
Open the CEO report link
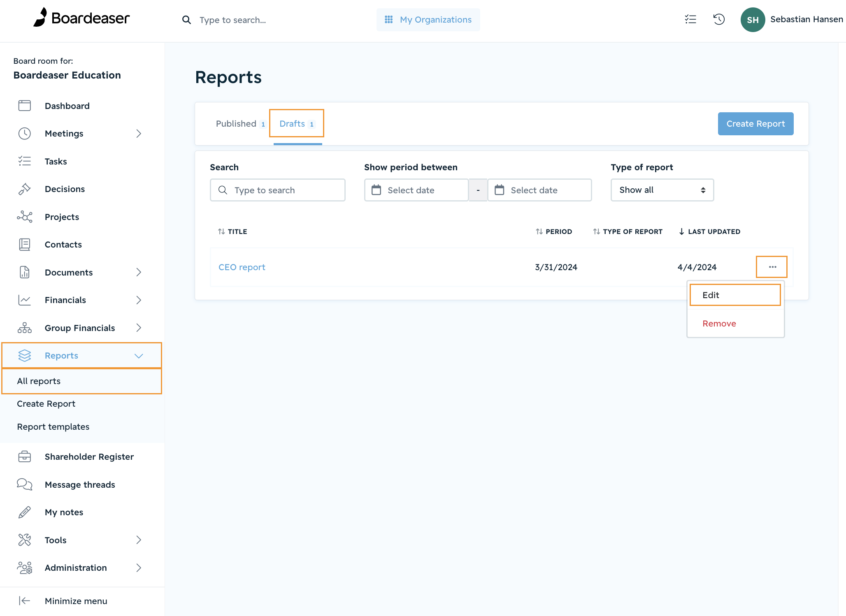242,267
